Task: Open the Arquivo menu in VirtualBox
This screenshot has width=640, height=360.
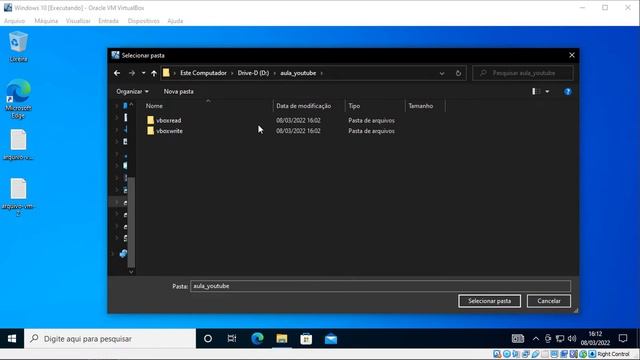Action: (14, 21)
